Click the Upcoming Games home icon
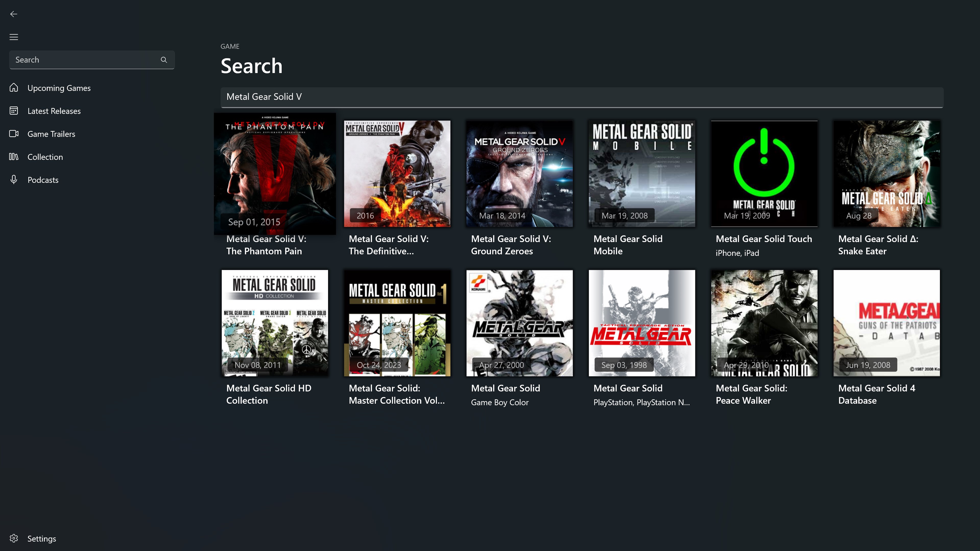This screenshot has width=980, height=551. click(x=14, y=88)
